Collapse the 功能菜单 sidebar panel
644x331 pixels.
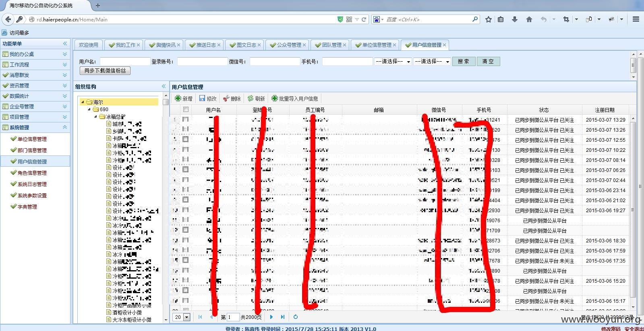(65, 43)
